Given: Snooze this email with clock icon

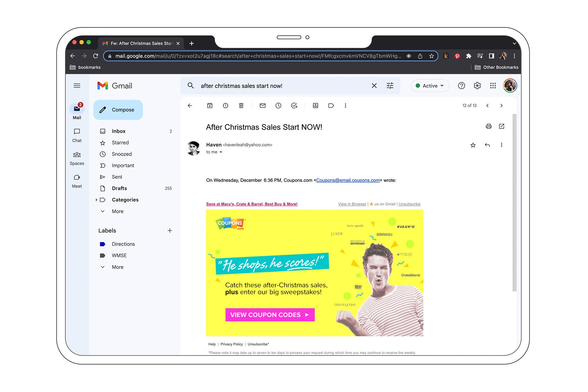Looking at the screenshot, I should [x=278, y=106].
